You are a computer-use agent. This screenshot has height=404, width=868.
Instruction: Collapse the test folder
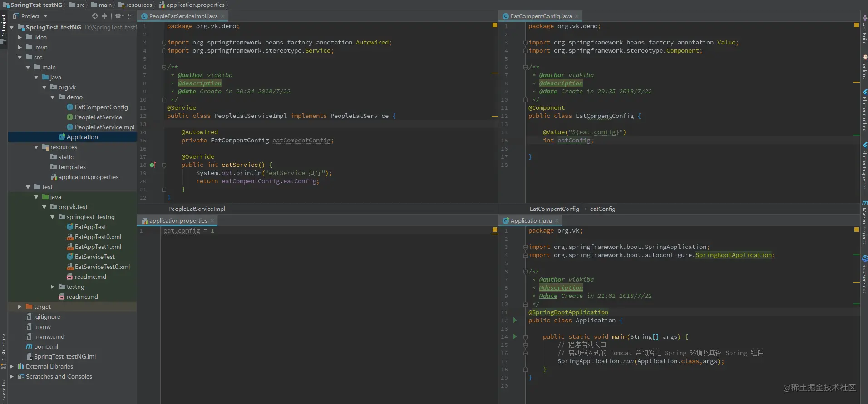[28, 187]
